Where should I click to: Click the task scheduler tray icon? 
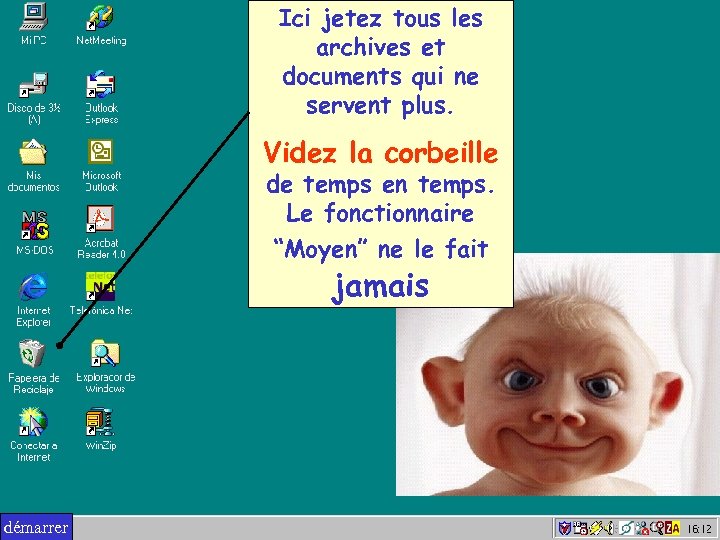(x=580, y=528)
